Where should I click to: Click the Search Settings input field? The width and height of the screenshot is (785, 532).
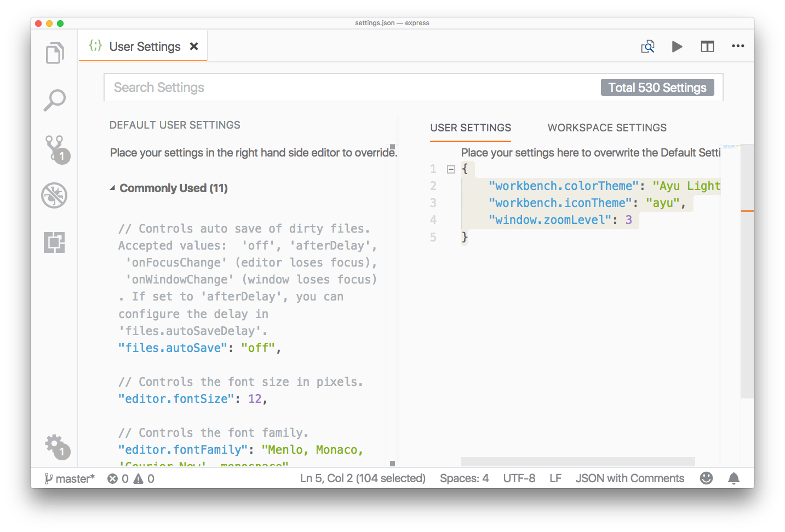click(351, 88)
